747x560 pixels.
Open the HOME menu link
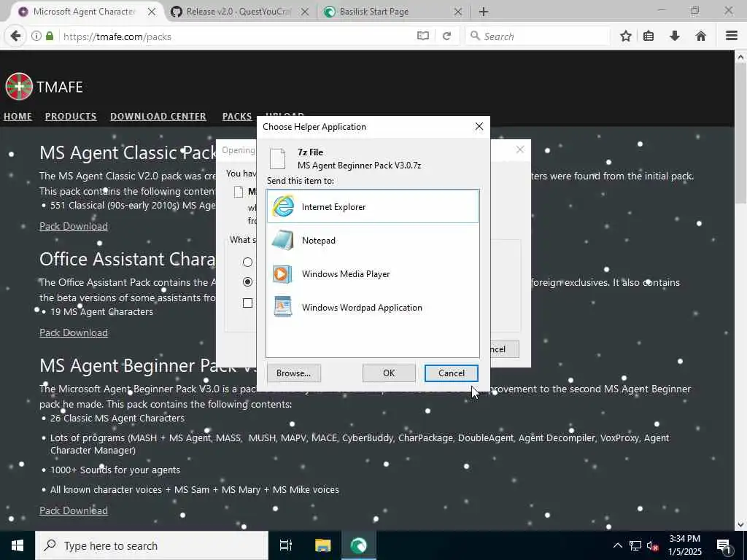18,116
